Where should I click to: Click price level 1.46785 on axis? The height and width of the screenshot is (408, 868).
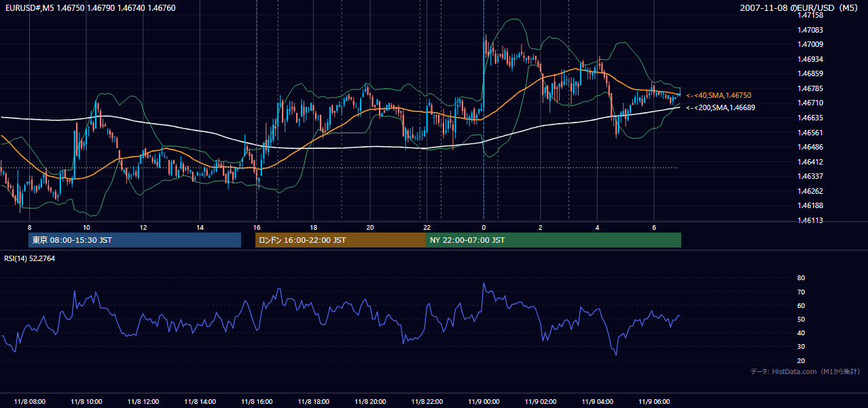click(x=810, y=88)
